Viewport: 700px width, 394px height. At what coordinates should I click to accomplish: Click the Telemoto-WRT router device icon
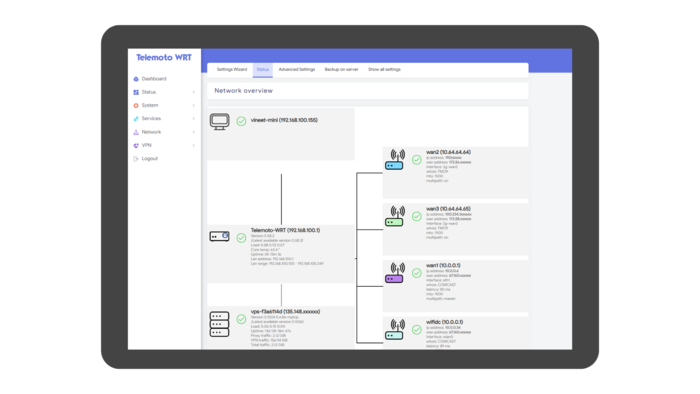220,236
